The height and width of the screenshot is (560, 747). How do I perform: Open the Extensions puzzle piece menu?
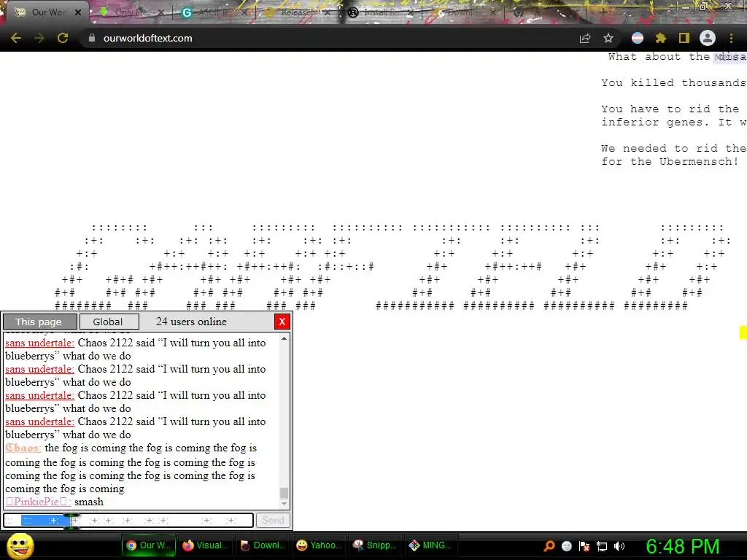click(661, 38)
